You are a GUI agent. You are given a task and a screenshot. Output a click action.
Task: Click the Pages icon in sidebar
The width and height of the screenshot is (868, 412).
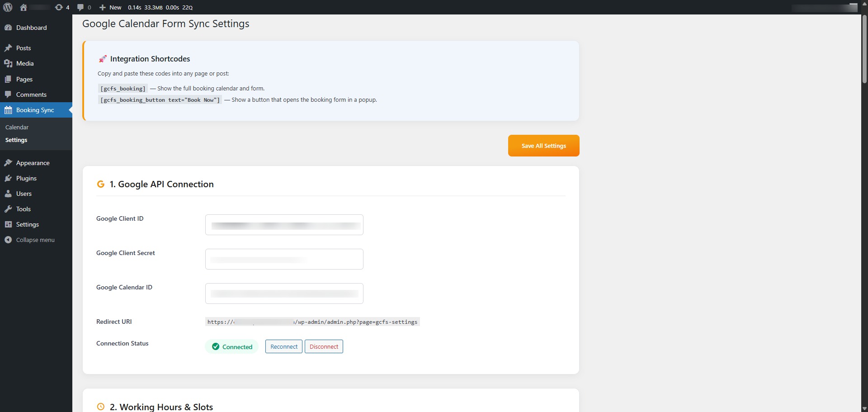[x=8, y=79]
